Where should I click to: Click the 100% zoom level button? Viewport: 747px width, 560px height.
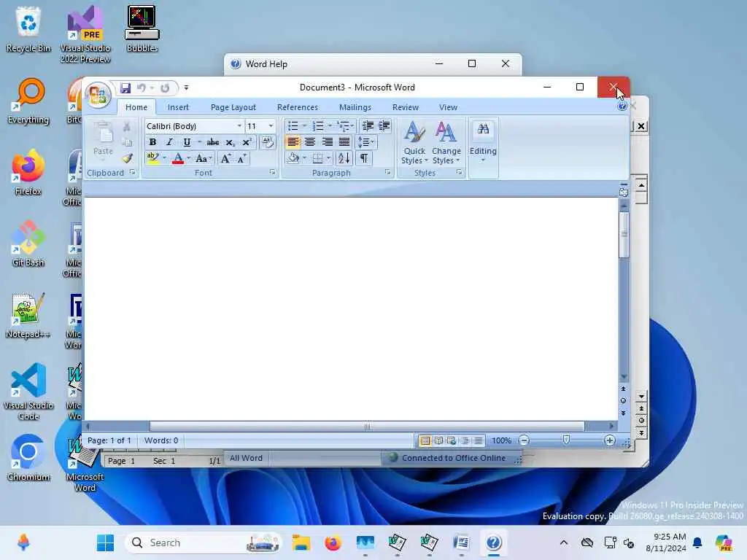point(501,441)
